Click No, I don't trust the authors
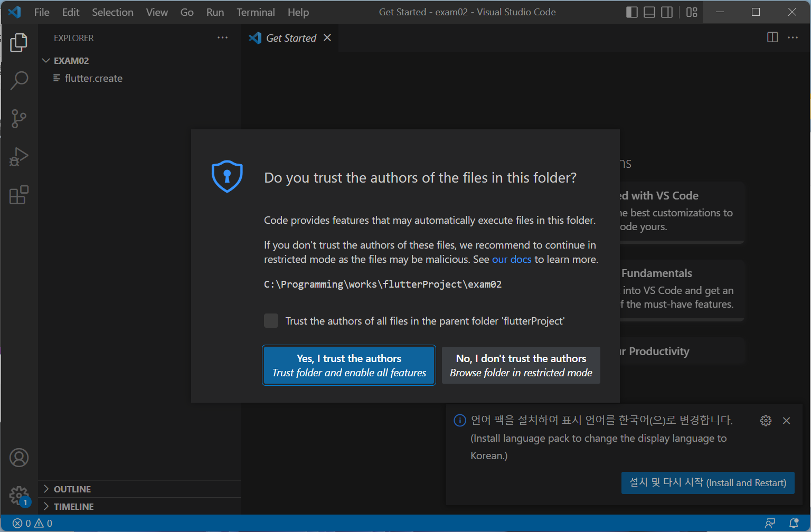The width and height of the screenshot is (811, 532). pyautogui.click(x=521, y=365)
